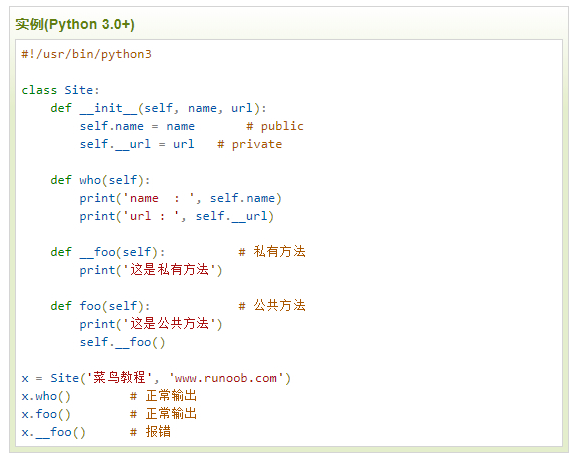Click the "# 正常输出" comment beside x.who()

163,396
